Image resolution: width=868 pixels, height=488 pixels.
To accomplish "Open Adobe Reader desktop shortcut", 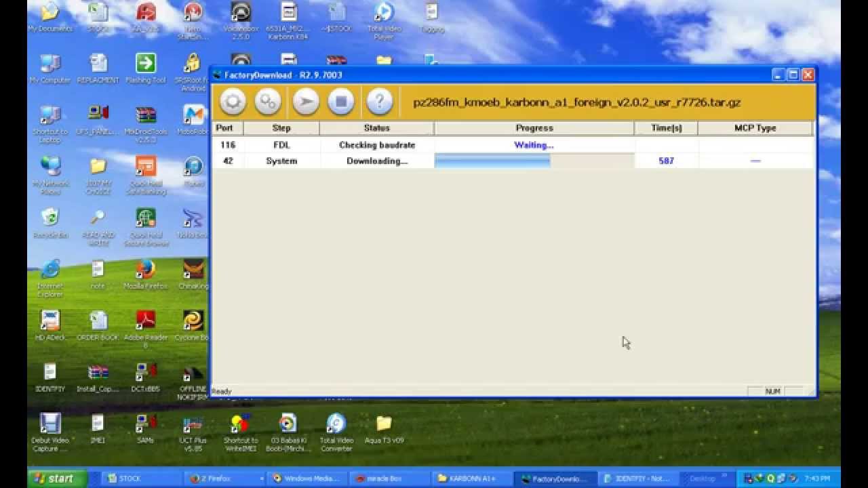I will (x=145, y=329).
